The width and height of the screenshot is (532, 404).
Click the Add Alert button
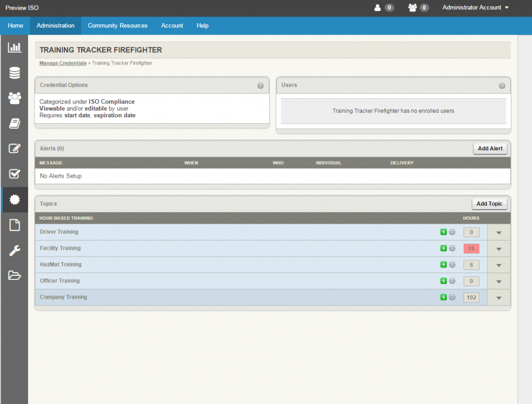coord(490,149)
